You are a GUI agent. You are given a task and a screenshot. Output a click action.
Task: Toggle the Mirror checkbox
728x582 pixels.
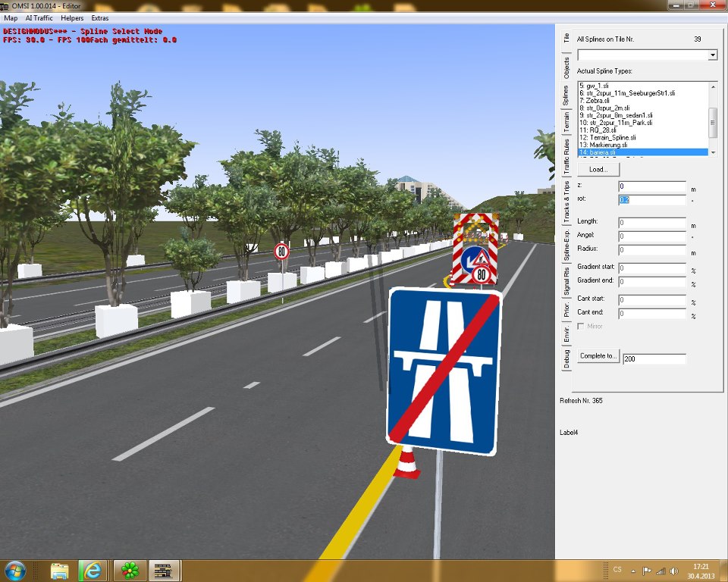pyautogui.click(x=582, y=326)
